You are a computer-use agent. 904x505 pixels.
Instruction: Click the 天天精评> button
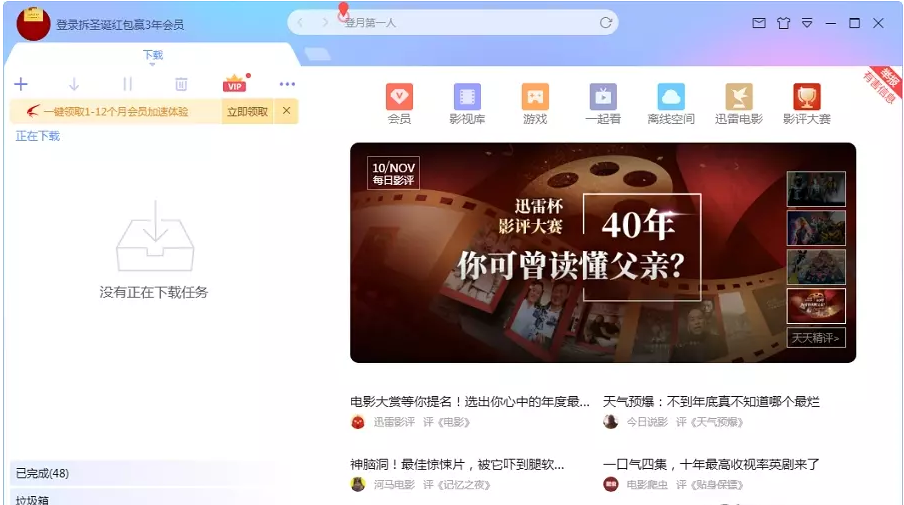click(816, 338)
